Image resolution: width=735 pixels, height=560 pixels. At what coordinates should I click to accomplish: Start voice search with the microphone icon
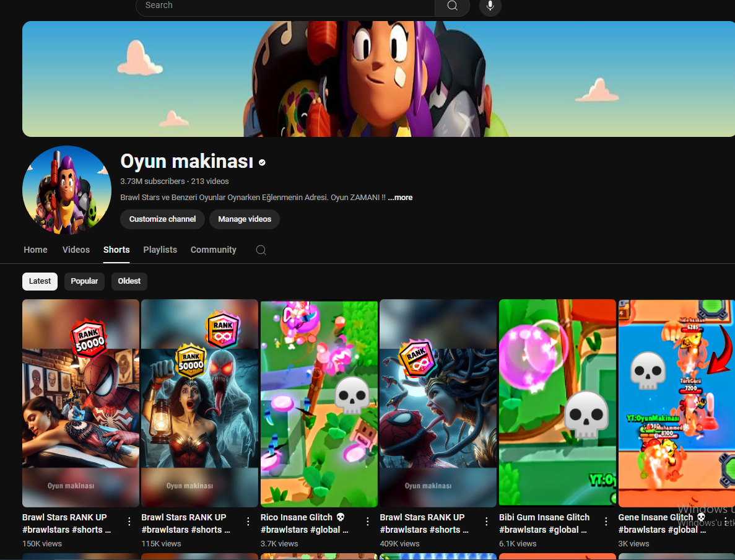tap(490, 6)
